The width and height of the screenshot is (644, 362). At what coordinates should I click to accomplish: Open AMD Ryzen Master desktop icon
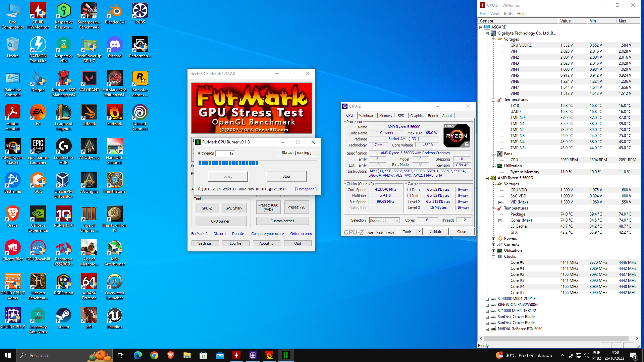(13, 151)
